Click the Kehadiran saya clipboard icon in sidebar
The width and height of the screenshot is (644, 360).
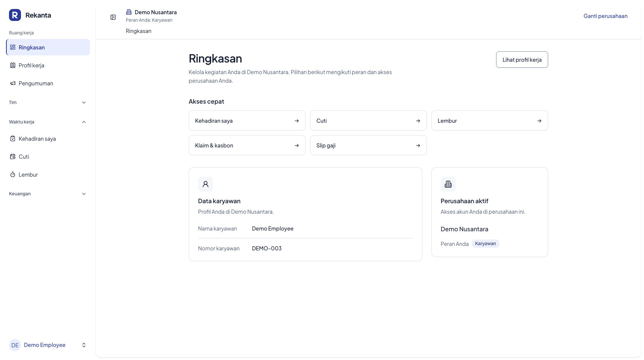coord(13,138)
